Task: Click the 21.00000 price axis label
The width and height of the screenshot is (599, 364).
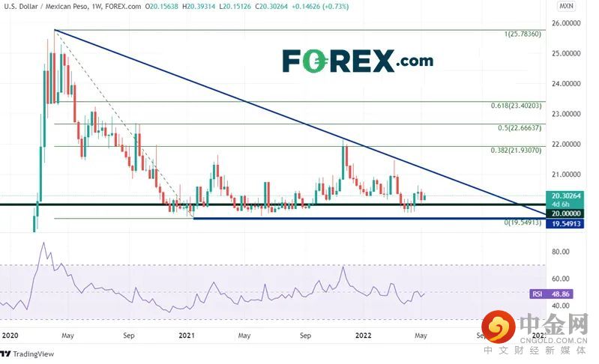Action: pyautogui.click(x=566, y=174)
